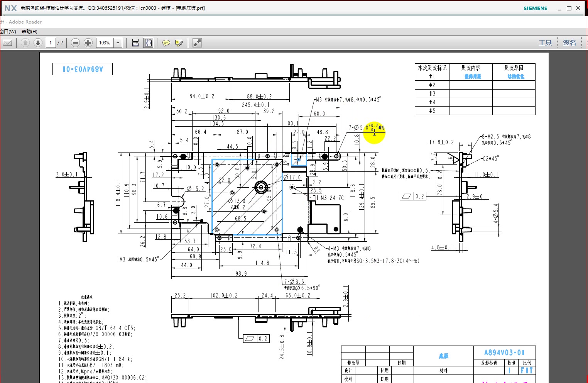Click the 底板 part name
The width and height of the screenshot is (588, 383).
[x=444, y=356]
